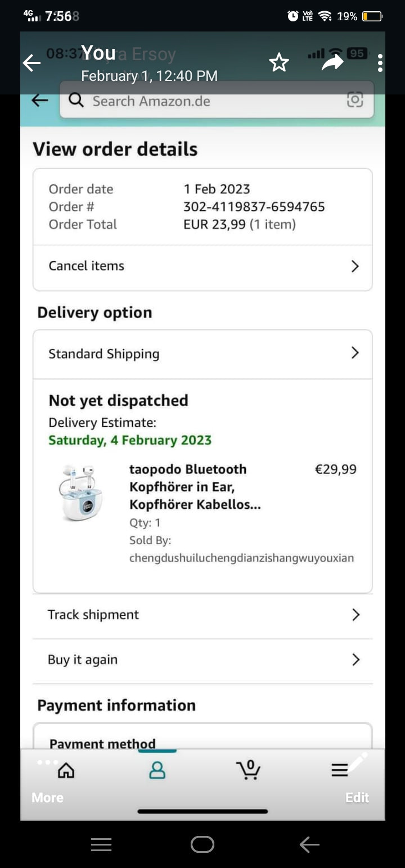Open the three-dot overflow menu
The width and height of the screenshot is (405, 868).
(380, 63)
